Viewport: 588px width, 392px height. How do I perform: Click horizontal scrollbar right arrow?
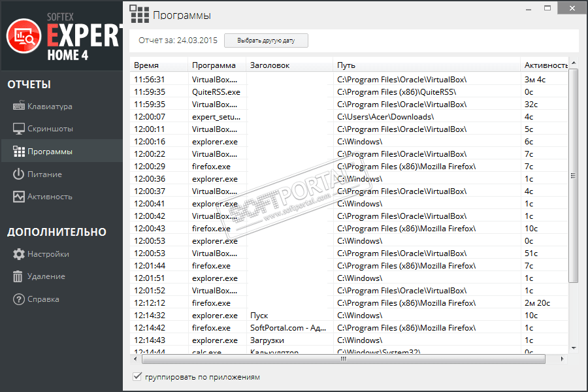pos(562,359)
